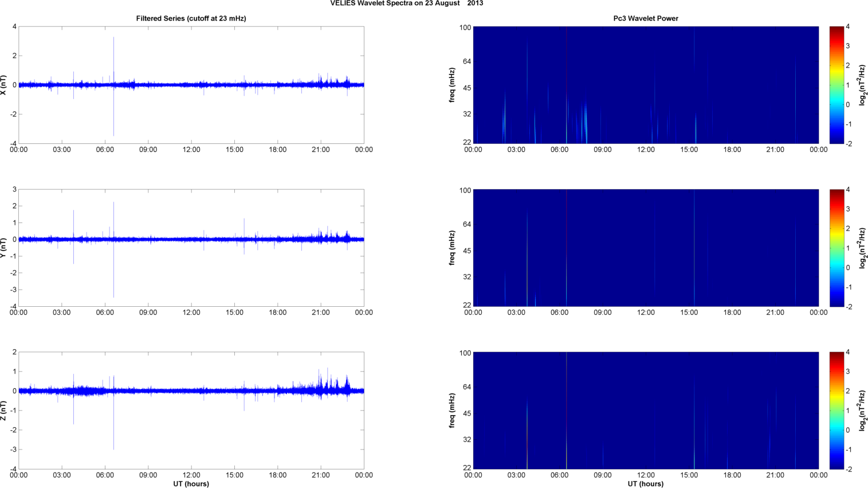
Task: Click the 4 label atop the top colorbar
Action: pos(848,27)
